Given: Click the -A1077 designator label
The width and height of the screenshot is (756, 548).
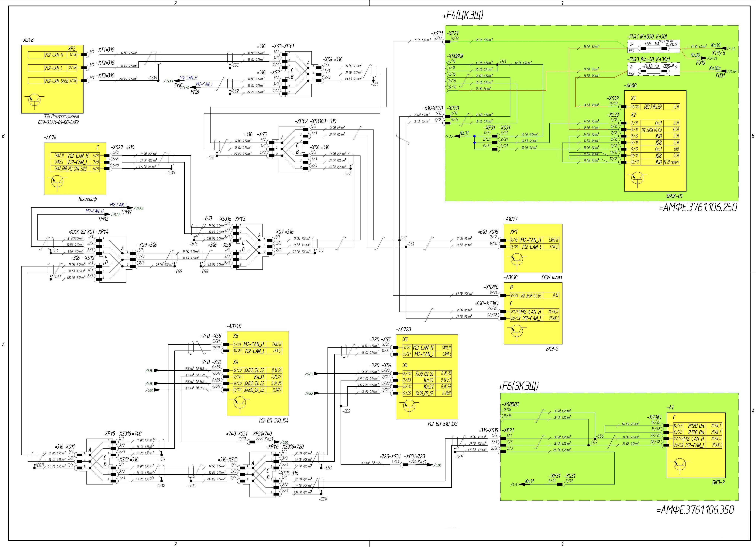Looking at the screenshot, I should [x=510, y=219].
